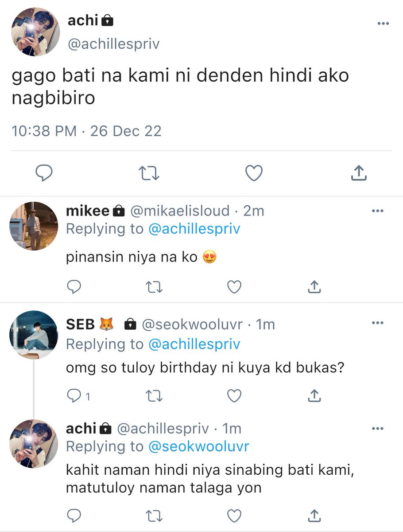Open the tweet timestamp 10:38 PM
Image resolution: width=403 pixels, height=532 pixels.
click(x=44, y=131)
